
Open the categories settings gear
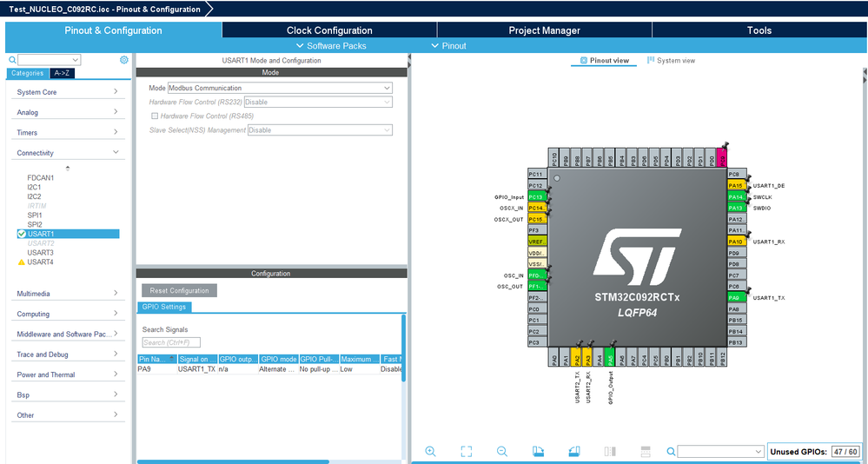124,60
